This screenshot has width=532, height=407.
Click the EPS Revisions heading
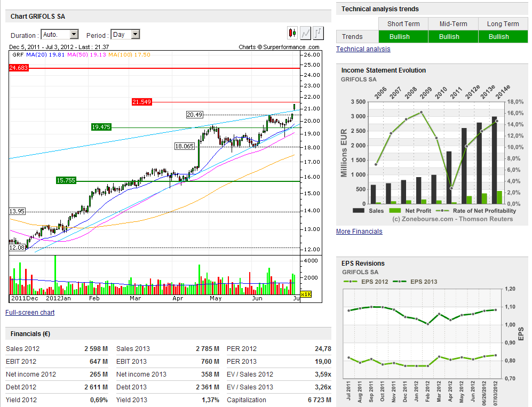(x=363, y=264)
